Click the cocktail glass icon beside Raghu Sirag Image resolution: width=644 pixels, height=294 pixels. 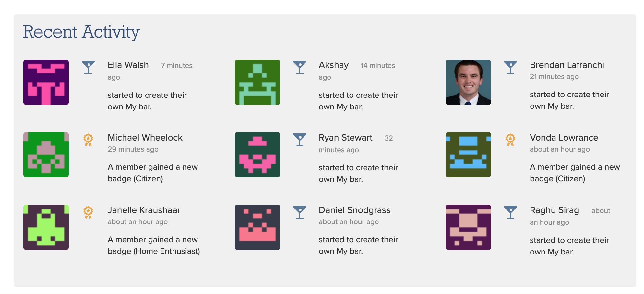510,212
